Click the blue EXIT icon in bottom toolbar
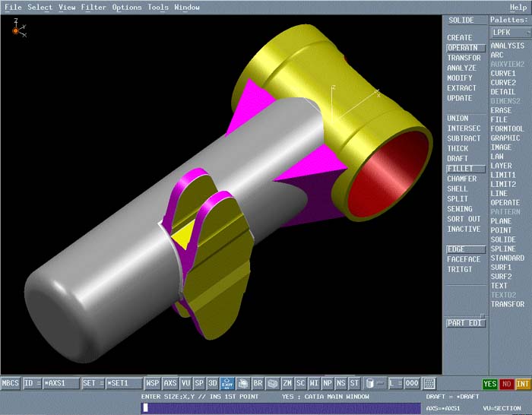Image resolution: width=532 pixels, height=415 pixels. click(x=227, y=384)
